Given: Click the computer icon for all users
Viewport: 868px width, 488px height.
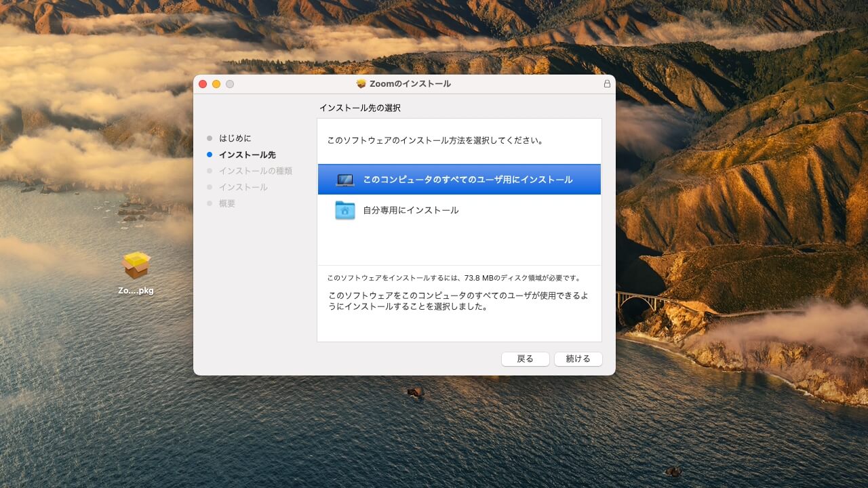Looking at the screenshot, I should point(344,180).
